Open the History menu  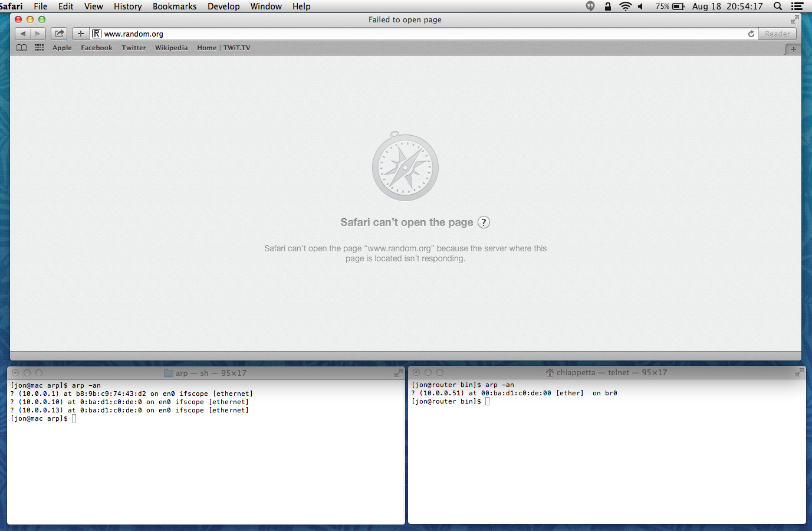click(x=128, y=6)
